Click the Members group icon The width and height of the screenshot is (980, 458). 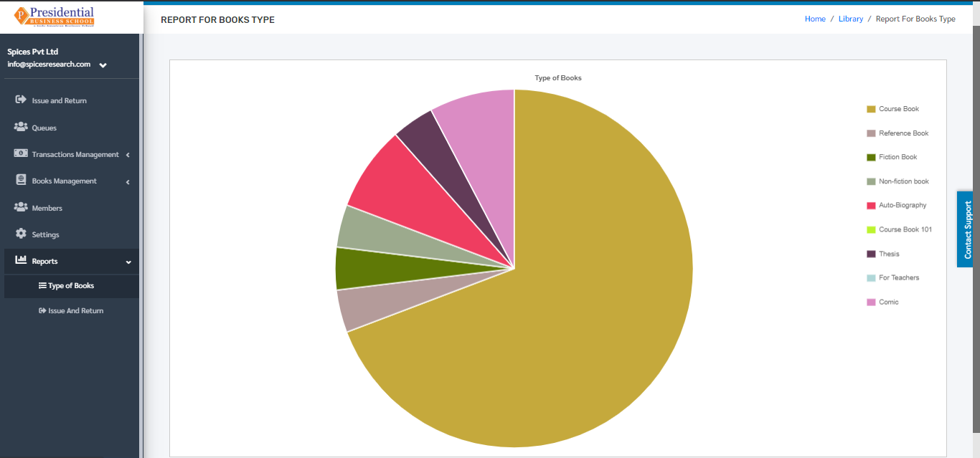(x=21, y=207)
